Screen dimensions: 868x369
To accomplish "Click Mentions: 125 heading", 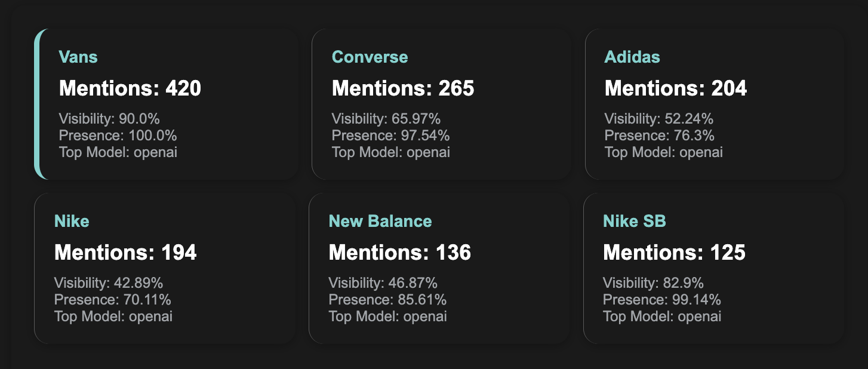I will pyautogui.click(x=675, y=253).
